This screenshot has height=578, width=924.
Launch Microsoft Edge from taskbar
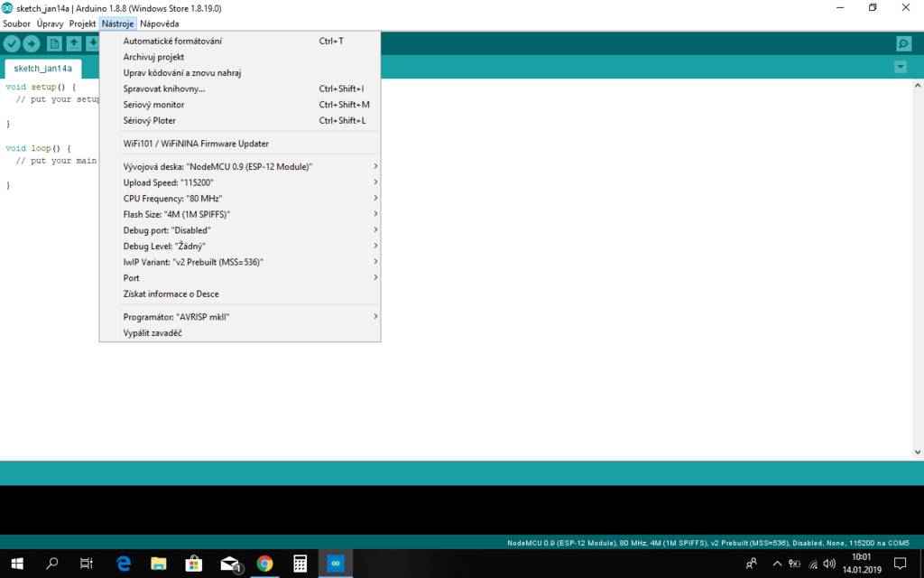coord(123,564)
